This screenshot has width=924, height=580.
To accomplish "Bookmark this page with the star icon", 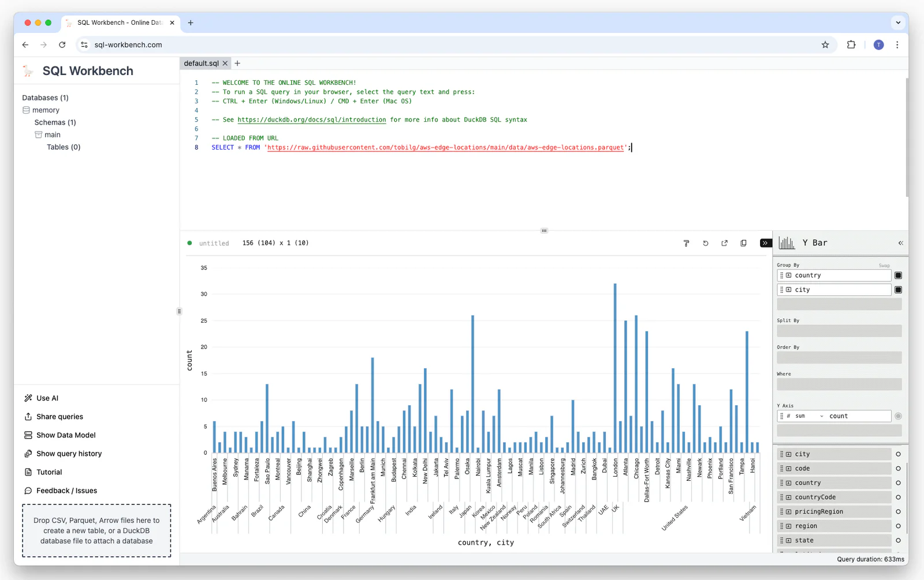I will (825, 44).
